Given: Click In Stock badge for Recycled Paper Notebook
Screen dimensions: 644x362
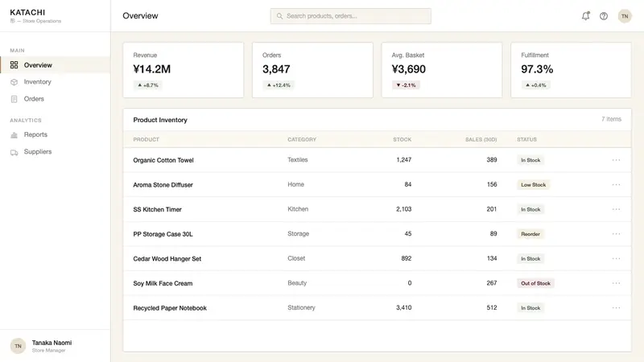Looking at the screenshot, I should pos(530,308).
